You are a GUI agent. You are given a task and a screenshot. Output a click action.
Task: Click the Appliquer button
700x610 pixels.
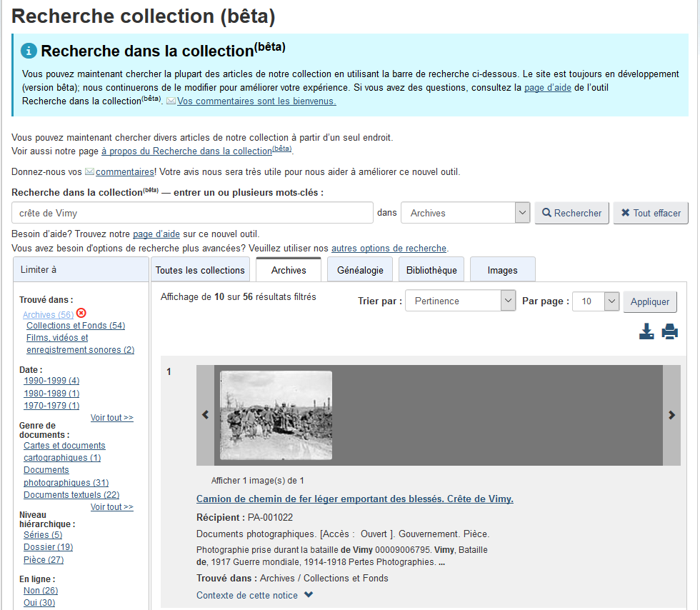pyautogui.click(x=650, y=301)
